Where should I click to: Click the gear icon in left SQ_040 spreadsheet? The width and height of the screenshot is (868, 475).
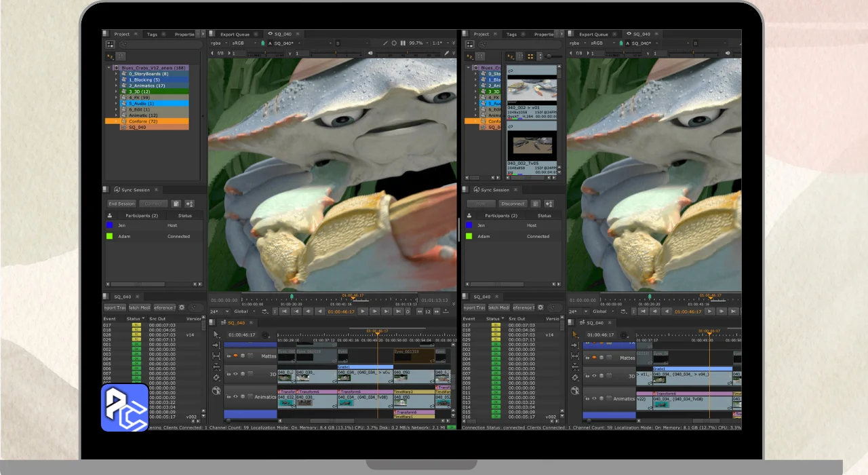[182, 307]
